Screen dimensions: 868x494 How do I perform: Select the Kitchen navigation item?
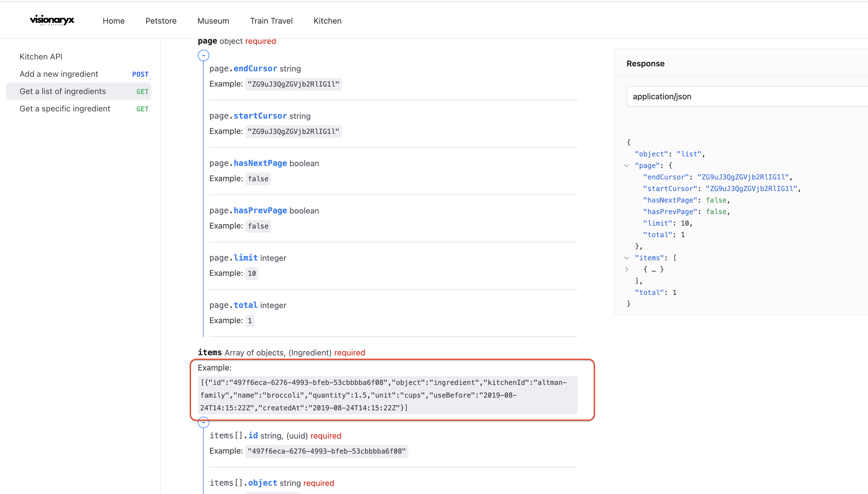[327, 21]
